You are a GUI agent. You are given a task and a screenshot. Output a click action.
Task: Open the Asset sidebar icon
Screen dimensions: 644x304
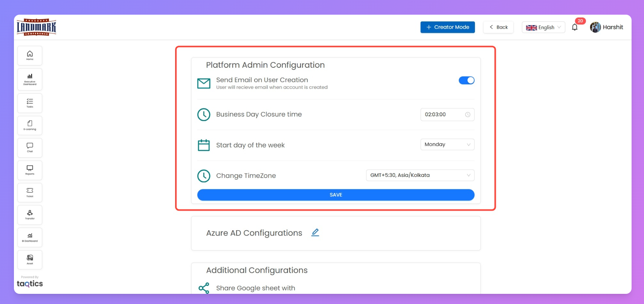click(x=30, y=260)
